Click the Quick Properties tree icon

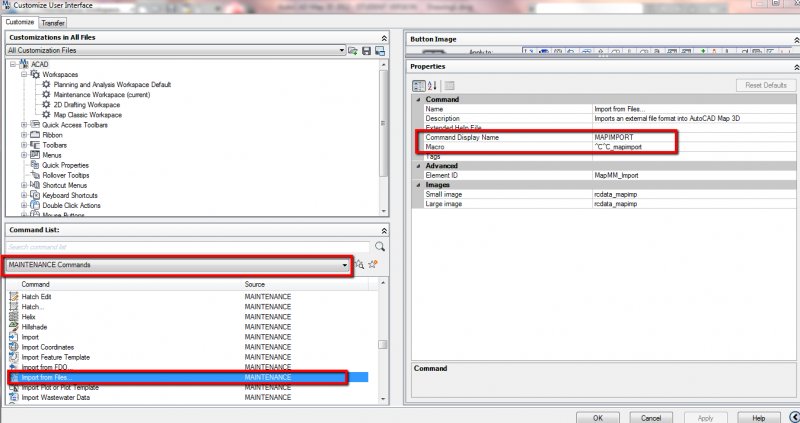coord(35,165)
